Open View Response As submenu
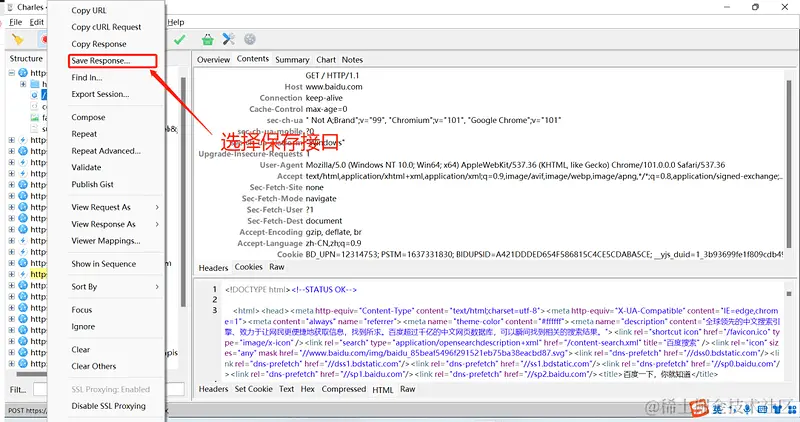Image resolution: width=800 pixels, height=422 pixels. 115,224
